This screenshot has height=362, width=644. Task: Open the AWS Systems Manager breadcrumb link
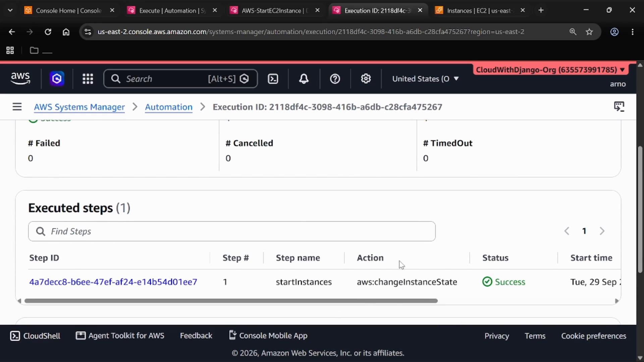click(79, 107)
